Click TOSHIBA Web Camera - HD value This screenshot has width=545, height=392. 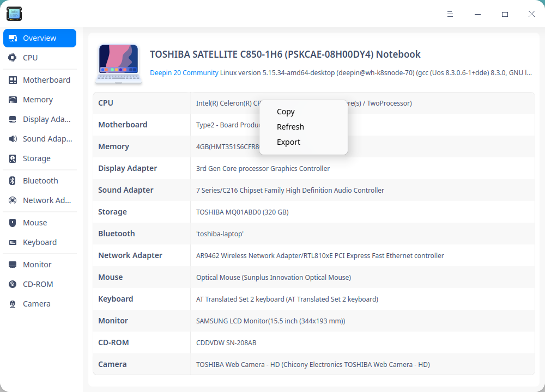(x=313, y=365)
